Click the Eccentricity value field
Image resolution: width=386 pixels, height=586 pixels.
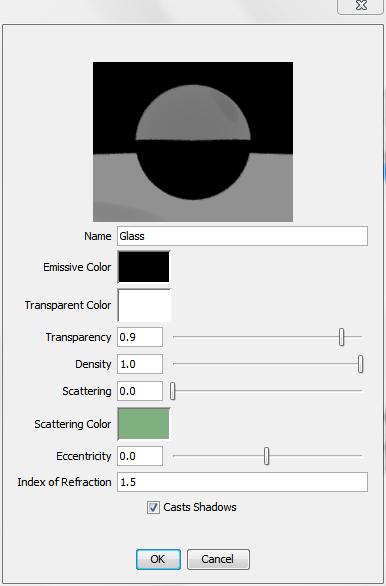click(x=140, y=456)
